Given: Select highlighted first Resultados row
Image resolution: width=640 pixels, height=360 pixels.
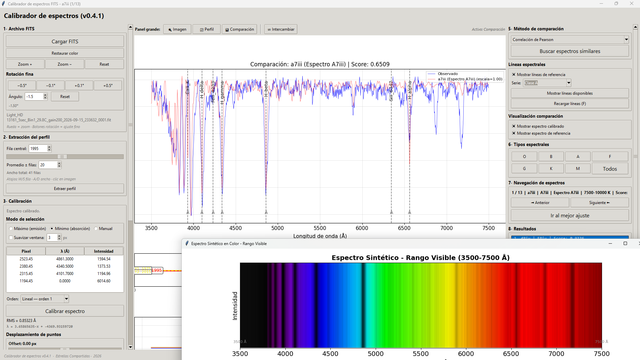Looking at the screenshot, I should point(570,237).
